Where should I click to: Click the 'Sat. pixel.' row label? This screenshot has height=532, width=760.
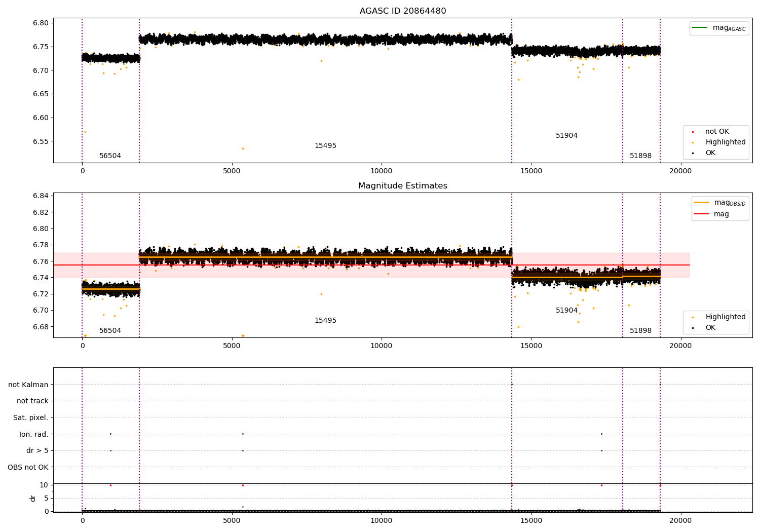pyautogui.click(x=31, y=418)
